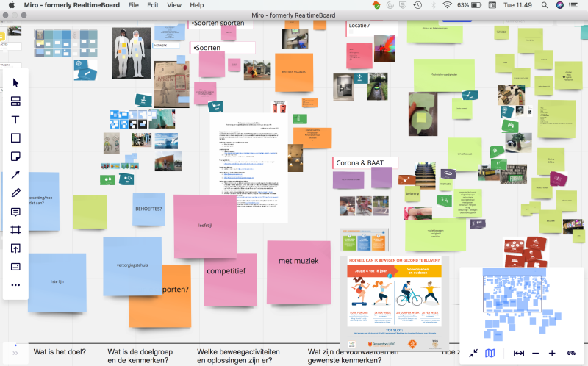
Task: Click the Upload tool icon
Action: [x=16, y=248]
